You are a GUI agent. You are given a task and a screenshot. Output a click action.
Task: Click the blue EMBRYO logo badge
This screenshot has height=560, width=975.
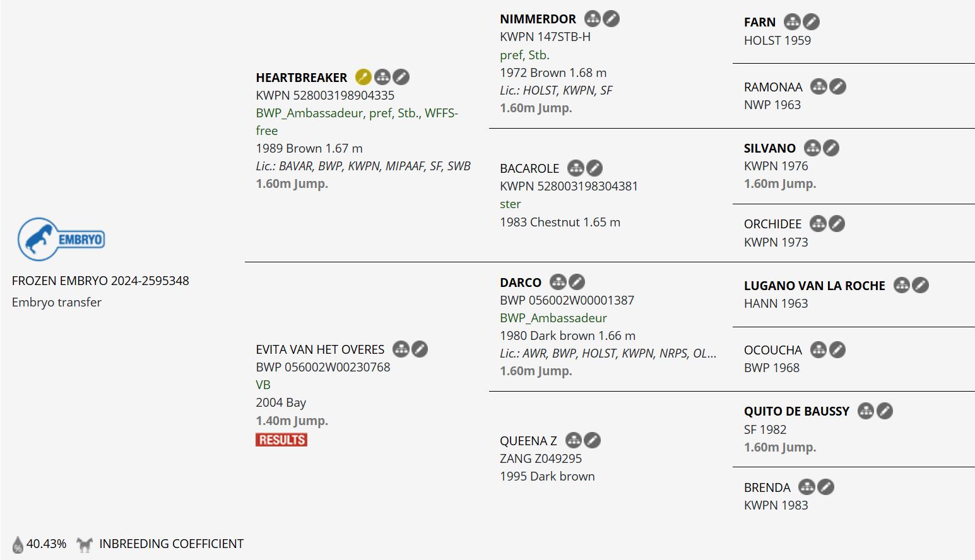(61, 239)
